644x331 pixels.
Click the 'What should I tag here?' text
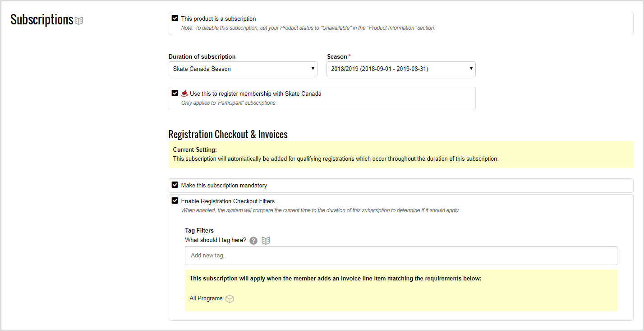216,240
